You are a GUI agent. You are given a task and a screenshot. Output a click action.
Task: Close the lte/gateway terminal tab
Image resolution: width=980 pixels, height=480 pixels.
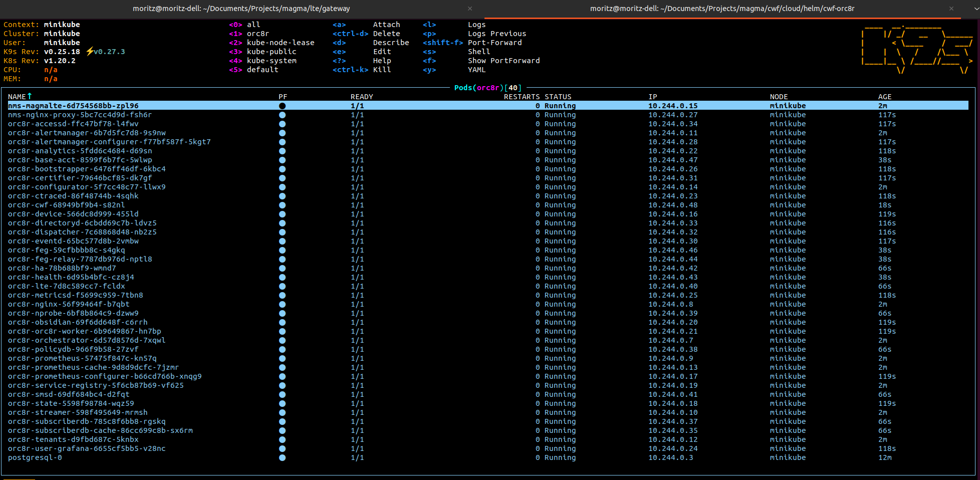click(469, 9)
